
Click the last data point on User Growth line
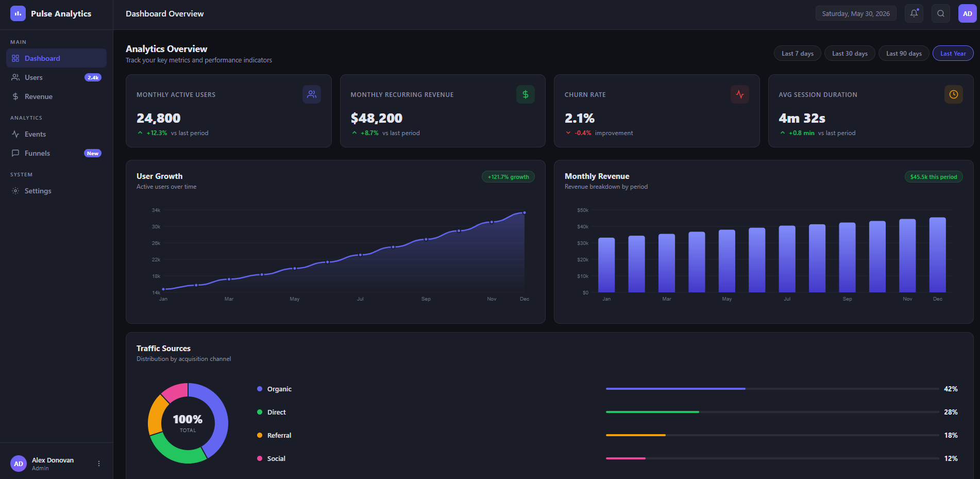point(525,212)
